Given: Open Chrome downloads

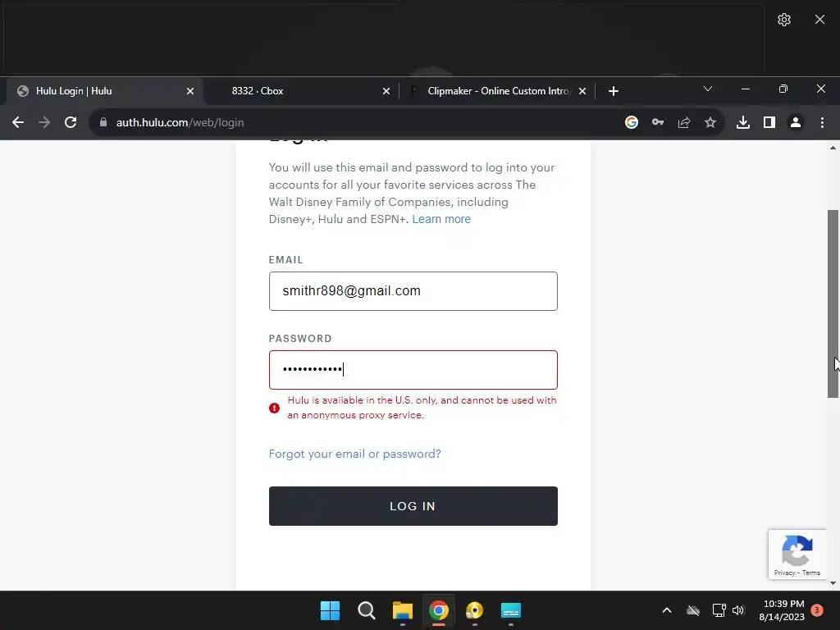Looking at the screenshot, I should (x=743, y=123).
